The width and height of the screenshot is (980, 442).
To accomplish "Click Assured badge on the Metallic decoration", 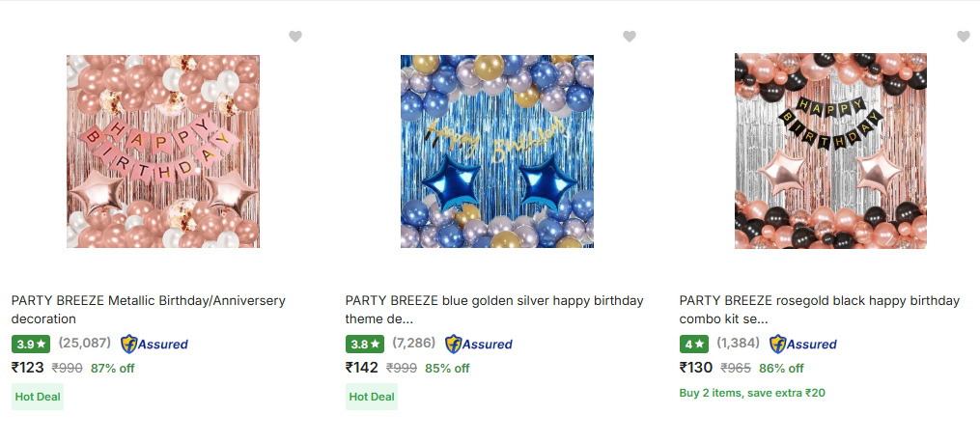I will (154, 344).
